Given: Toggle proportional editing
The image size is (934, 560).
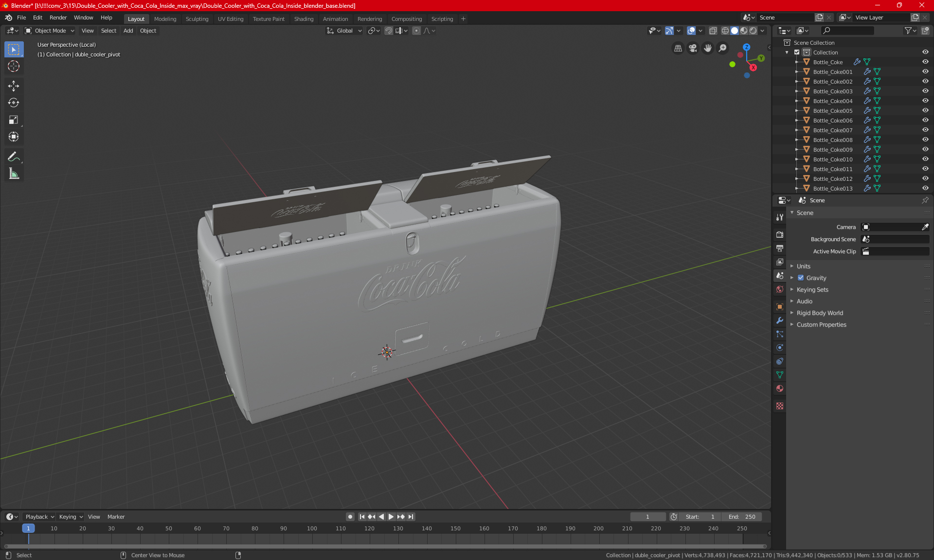Looking at the screenshot, I should click(416, 31).
